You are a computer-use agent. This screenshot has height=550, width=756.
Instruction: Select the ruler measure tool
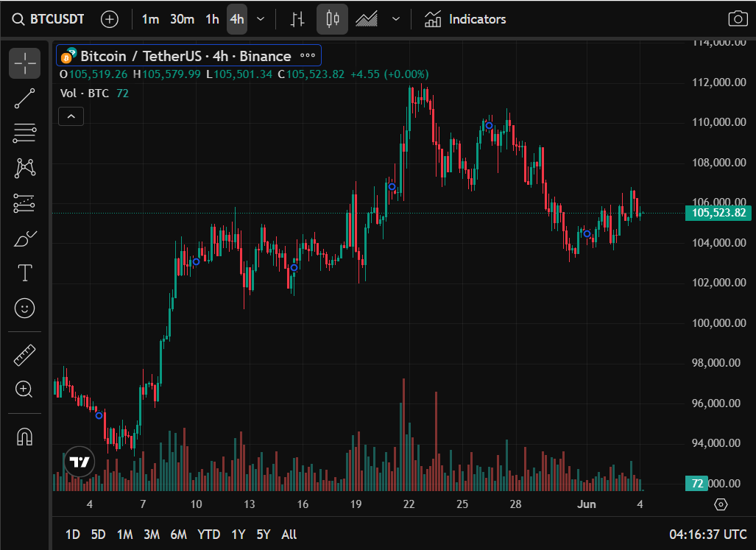24,355
